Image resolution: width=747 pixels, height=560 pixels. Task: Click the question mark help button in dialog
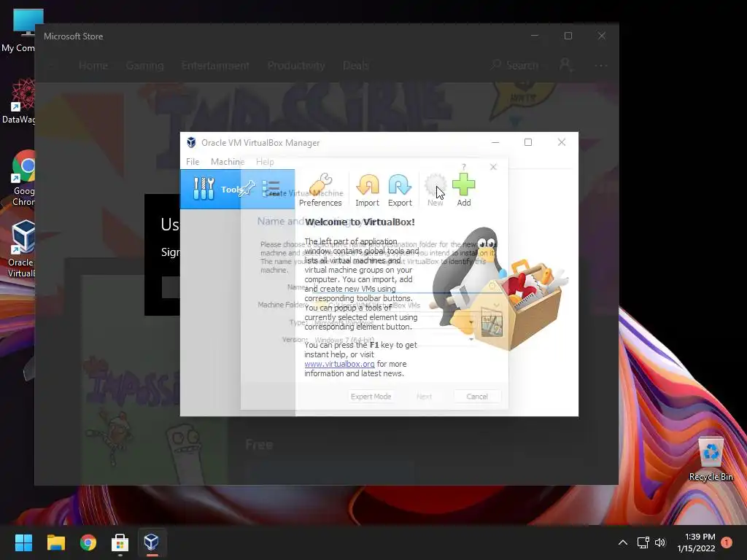click(x=463, y=167)
